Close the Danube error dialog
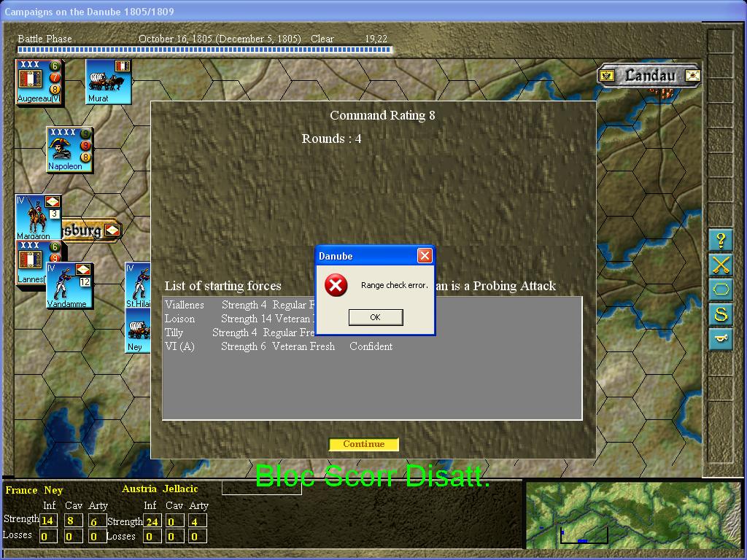This screenshot has height=560, width=747. pos(425,256)
